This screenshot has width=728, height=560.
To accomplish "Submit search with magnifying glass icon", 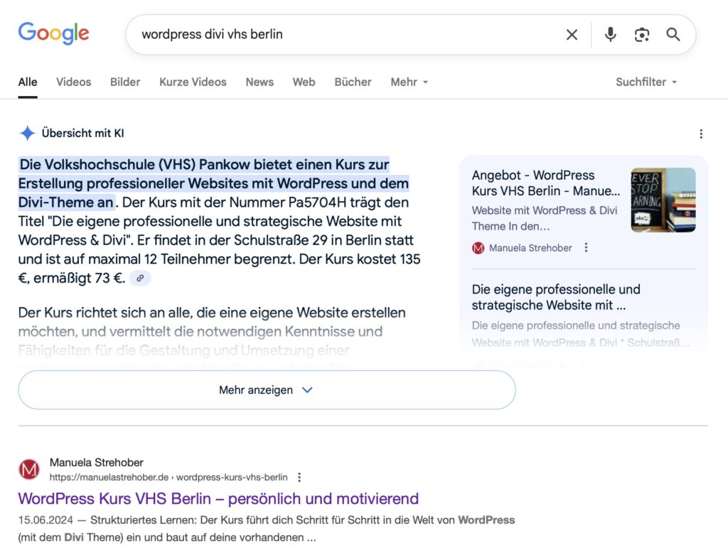I will (x=673, y=34).
